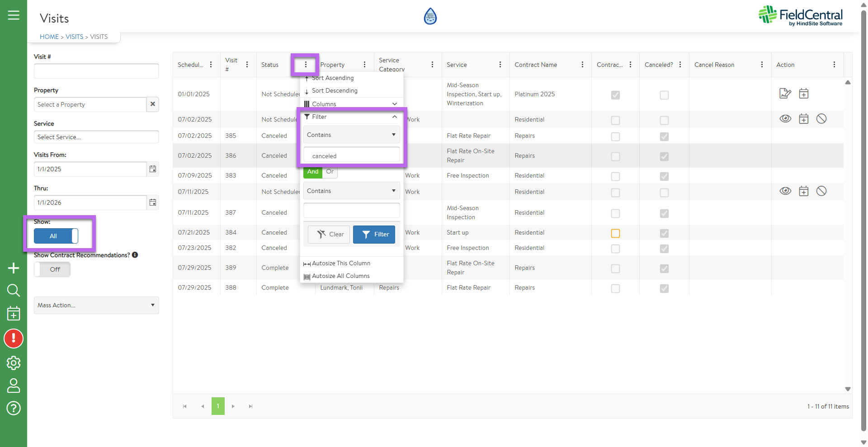Open the first Contains operator dropdown
Viewport: 868px width, 447px height.
coord(351,135)
